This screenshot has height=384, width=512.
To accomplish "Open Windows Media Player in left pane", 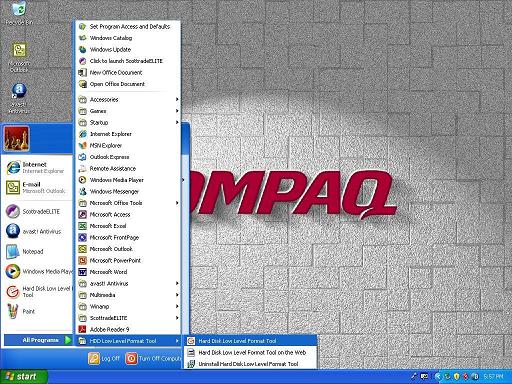I will click(37, 271).
